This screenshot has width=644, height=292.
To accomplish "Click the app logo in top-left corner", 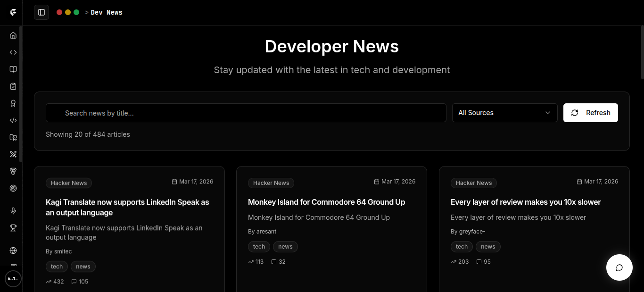I will (13, 12).
